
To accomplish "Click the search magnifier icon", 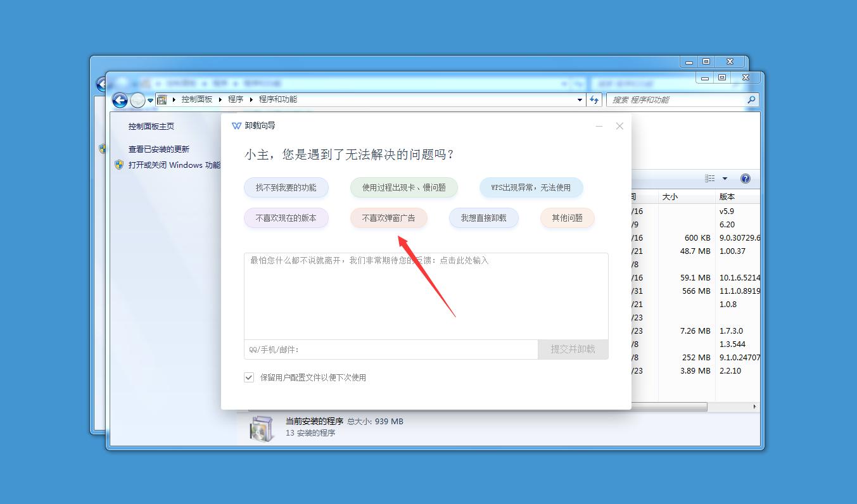I will click(750, 99).
